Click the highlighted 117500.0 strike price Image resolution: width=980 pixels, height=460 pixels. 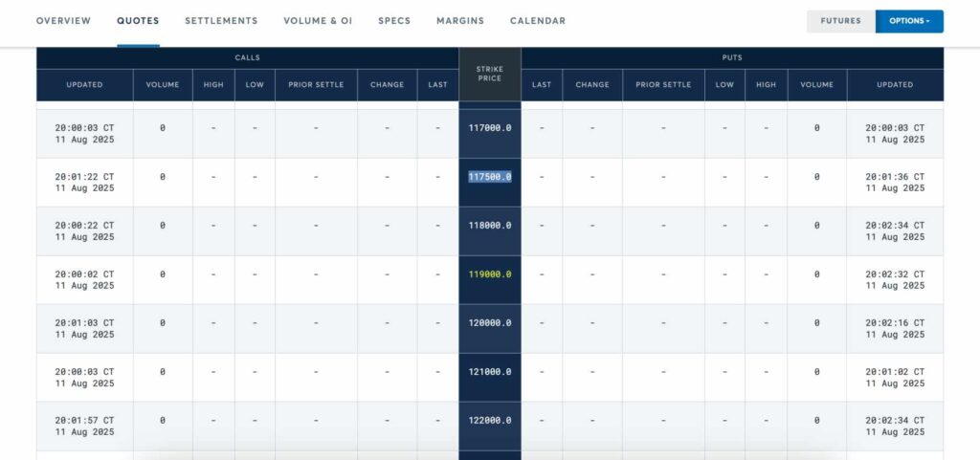[x=489, y=177]
